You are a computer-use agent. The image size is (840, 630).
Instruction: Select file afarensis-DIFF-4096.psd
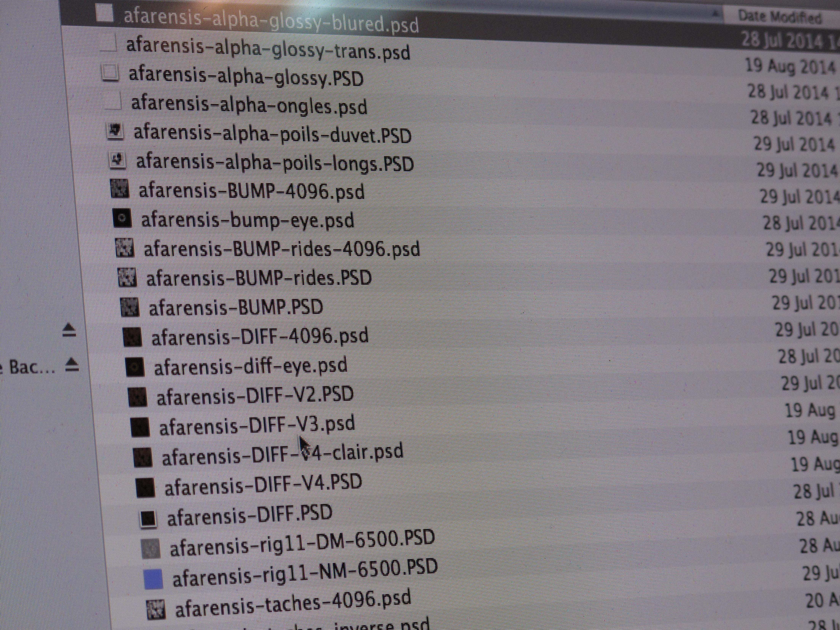[x=260, y=336]
